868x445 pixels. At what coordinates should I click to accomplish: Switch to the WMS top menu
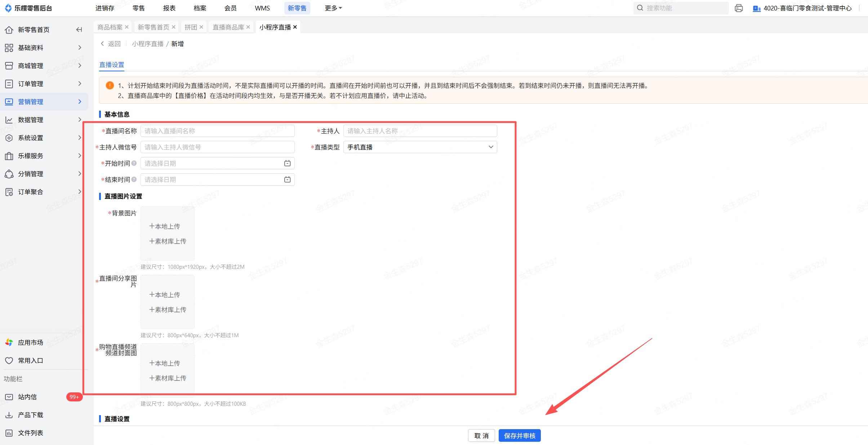tap(262, 8)
